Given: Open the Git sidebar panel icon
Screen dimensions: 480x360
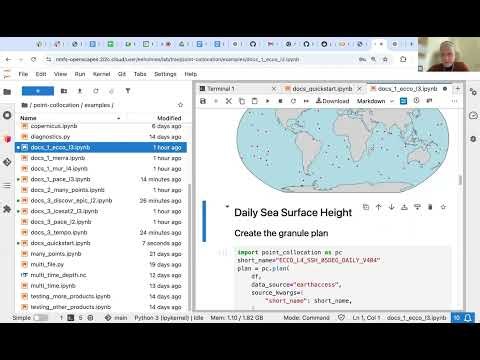Looking at the screenshot, I should (x=7, y=162).
